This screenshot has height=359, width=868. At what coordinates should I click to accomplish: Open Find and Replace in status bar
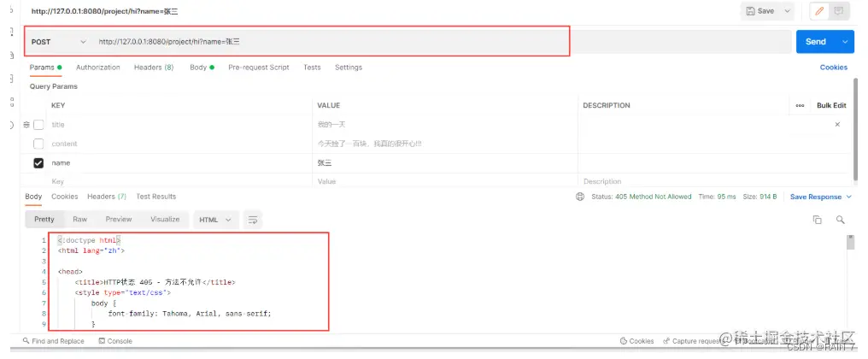[x=54, y=341]
